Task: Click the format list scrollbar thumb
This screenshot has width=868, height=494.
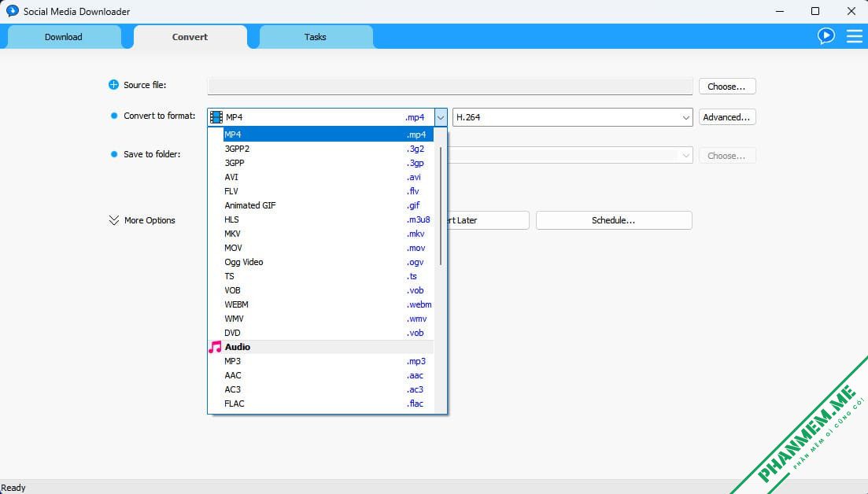Action: [441, 206]
